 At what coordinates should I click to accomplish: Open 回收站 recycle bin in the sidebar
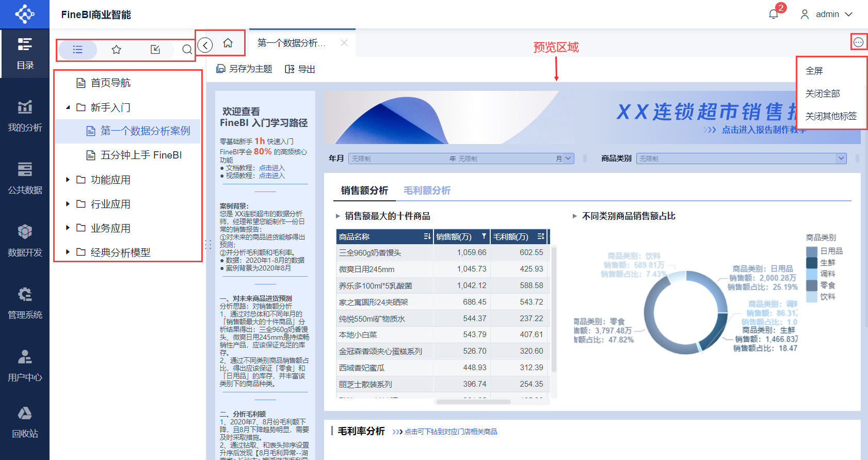(x=25, y=423)
